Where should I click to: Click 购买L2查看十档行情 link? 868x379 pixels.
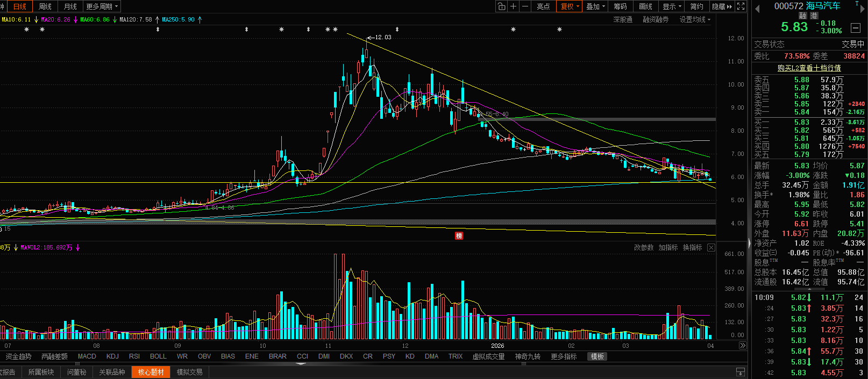[x=809, y=68]
